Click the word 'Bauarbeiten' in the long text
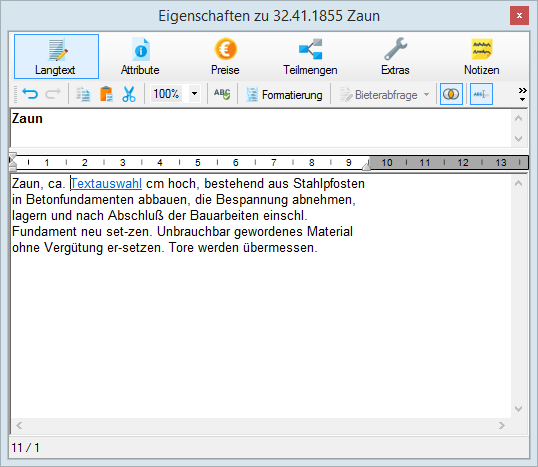Image resolution: width=538 pixels, height=467 pixels. tap(224, 215)
